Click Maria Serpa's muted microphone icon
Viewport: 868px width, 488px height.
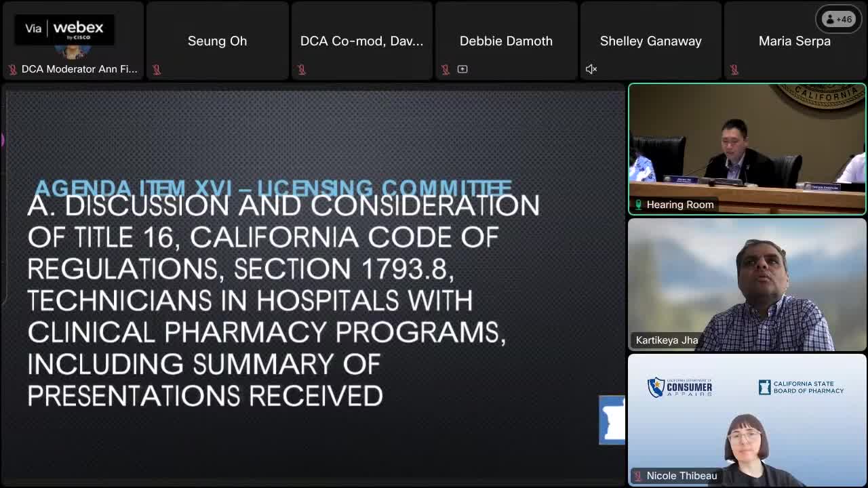[734, 69]
